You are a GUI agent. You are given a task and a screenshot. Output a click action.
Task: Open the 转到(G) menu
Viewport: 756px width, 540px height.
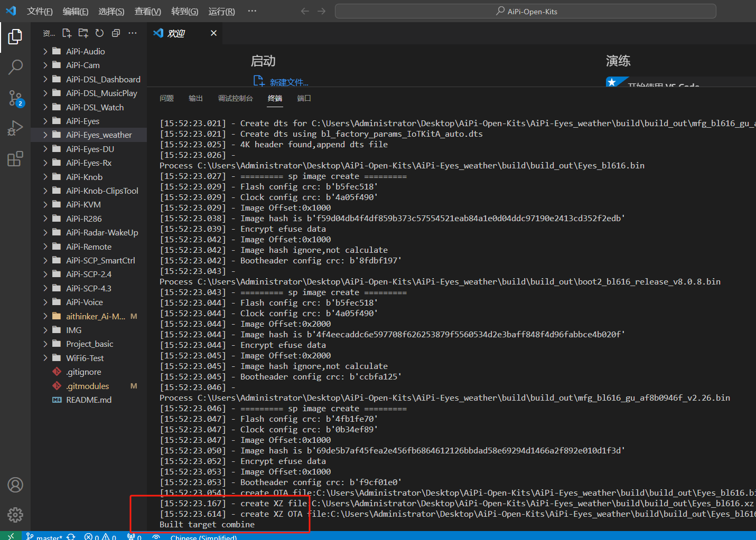click(185, 11)
